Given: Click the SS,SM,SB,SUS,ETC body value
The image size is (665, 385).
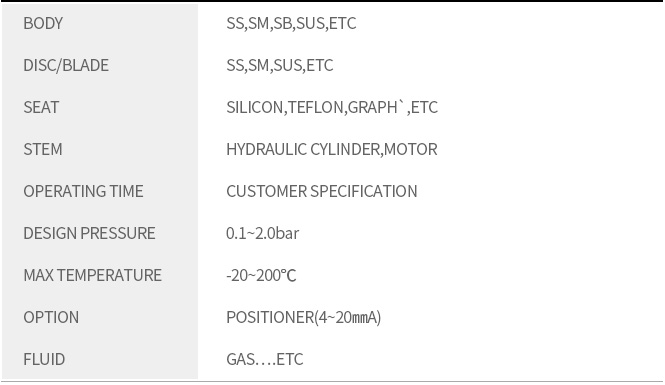Looking at the screenshot, I should [291, 23].
